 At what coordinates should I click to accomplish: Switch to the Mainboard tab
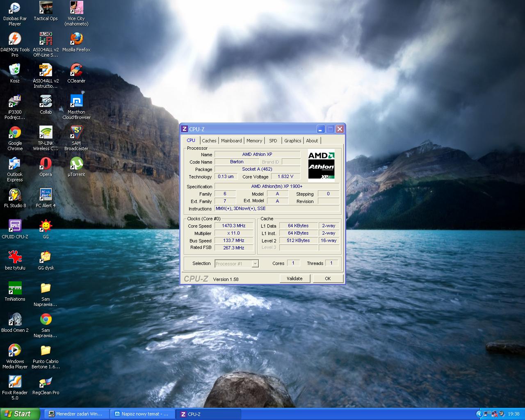pyautogui.click(x=231, y=141)
